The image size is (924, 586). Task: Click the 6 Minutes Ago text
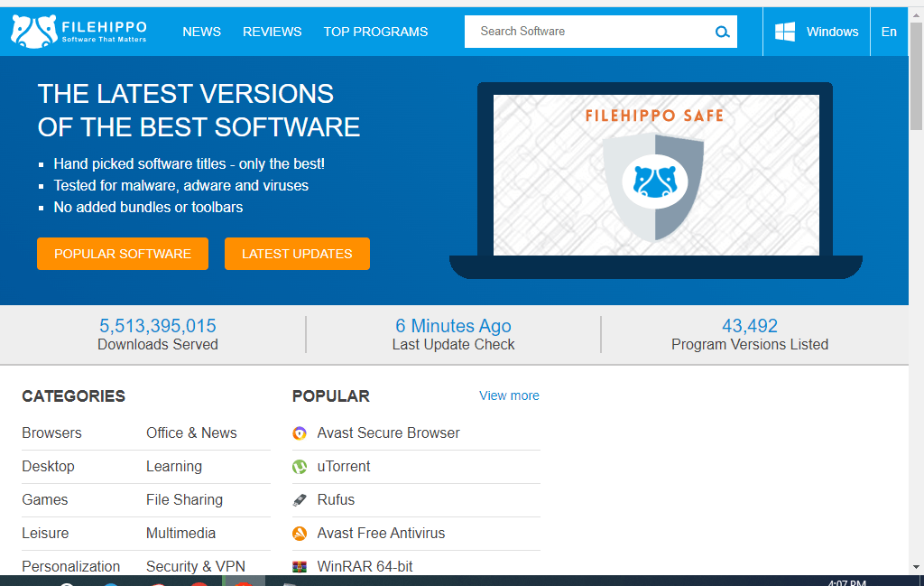coord(453,325)
